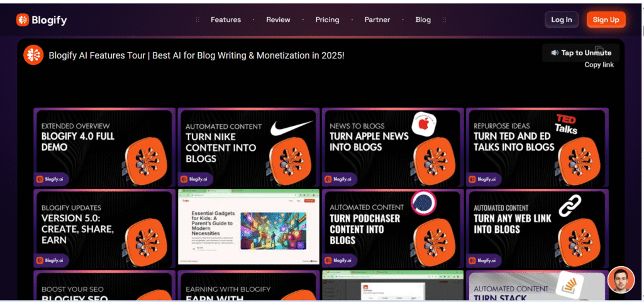
Task: Open the Blogify 4.0 Full Demo thumbnail
Action: [x=104, y=147]
